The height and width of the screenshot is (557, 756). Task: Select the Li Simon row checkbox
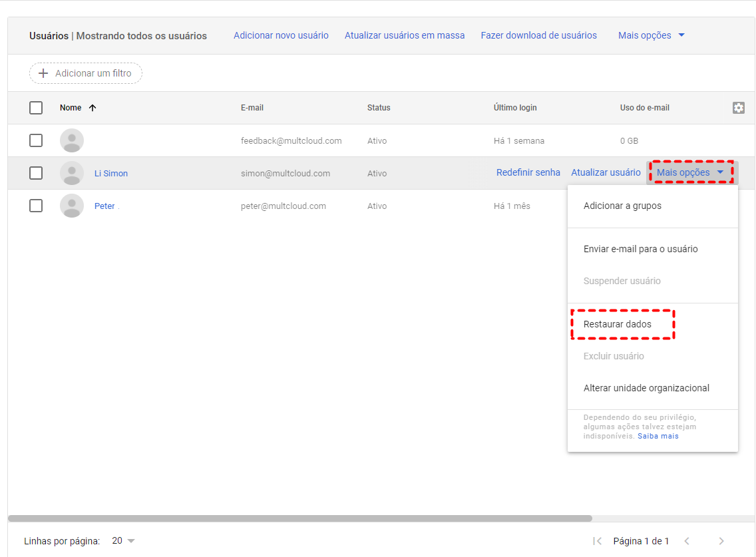(x=36, y=173)
